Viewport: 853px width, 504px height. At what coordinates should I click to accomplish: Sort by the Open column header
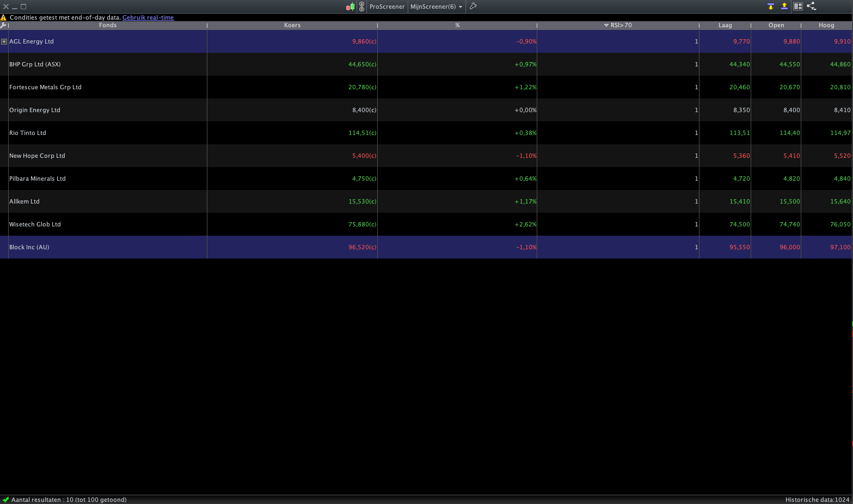tap(776, 25)
